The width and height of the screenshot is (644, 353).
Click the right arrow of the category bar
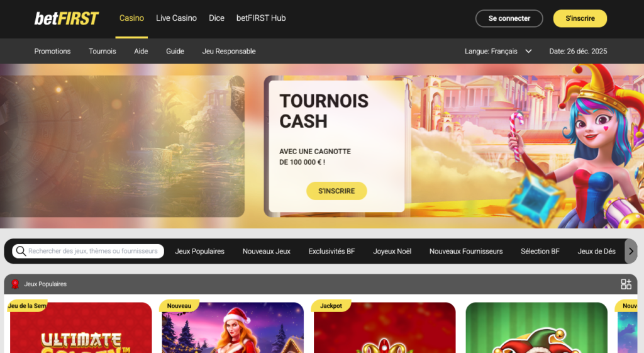tap(631, 251)
